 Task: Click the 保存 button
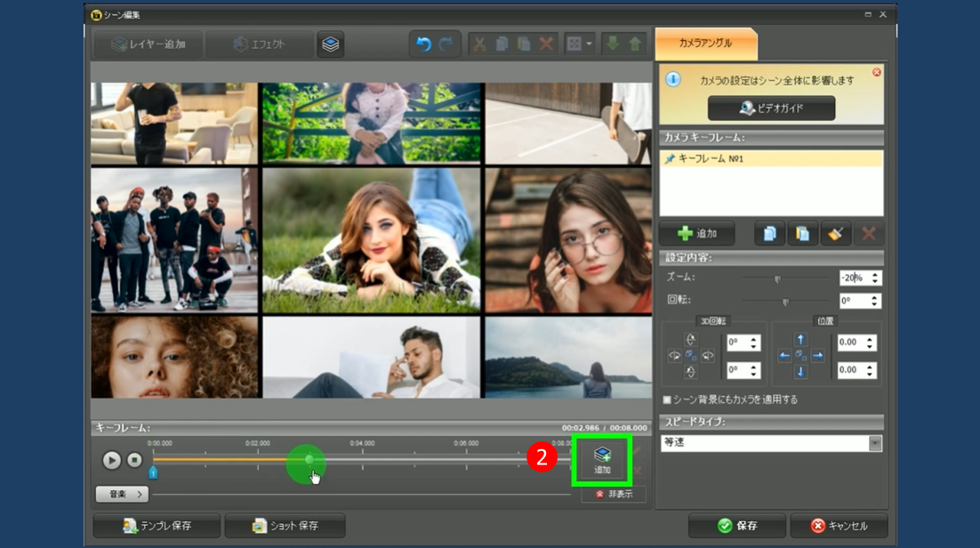736,526
